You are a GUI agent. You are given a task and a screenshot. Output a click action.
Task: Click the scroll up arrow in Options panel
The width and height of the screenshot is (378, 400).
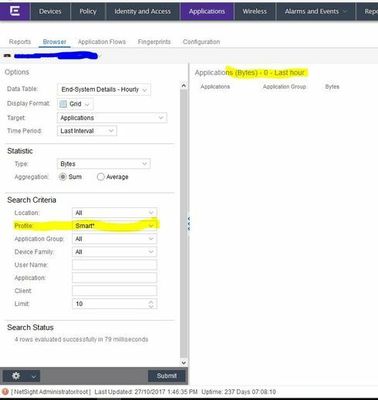click(184, 86)
